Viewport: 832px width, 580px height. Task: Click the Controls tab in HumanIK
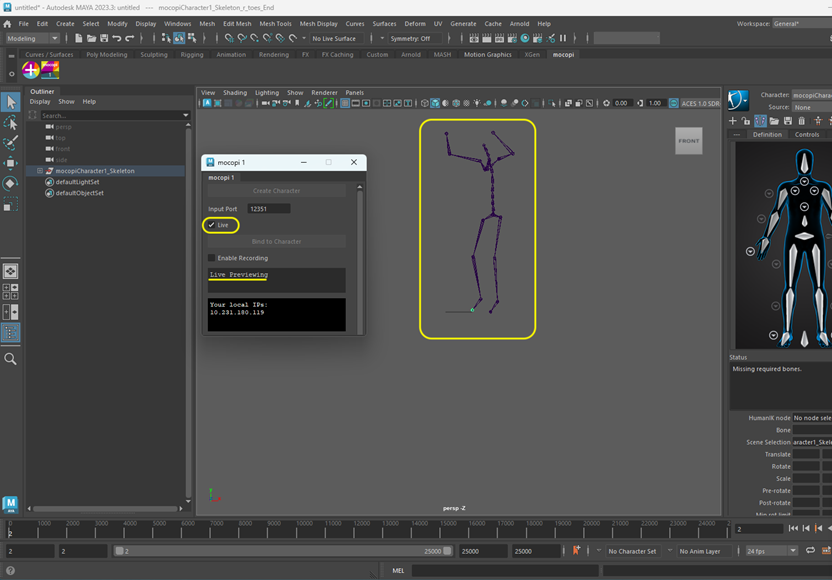click(806, 134)
